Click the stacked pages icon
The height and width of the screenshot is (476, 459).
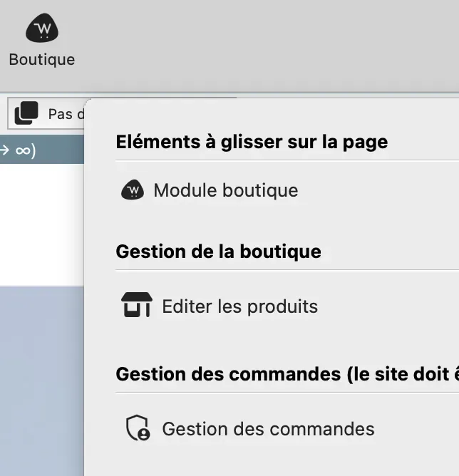coord(26,113)
